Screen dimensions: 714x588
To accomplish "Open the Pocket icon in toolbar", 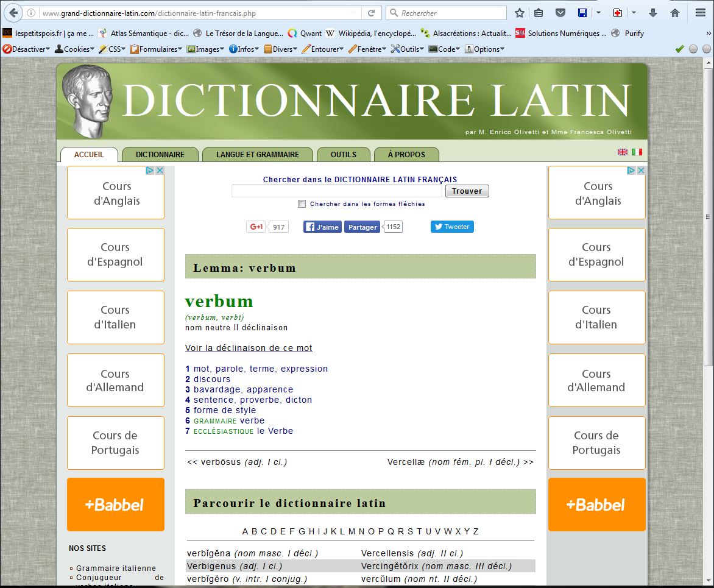I will [x=560, y=13].
